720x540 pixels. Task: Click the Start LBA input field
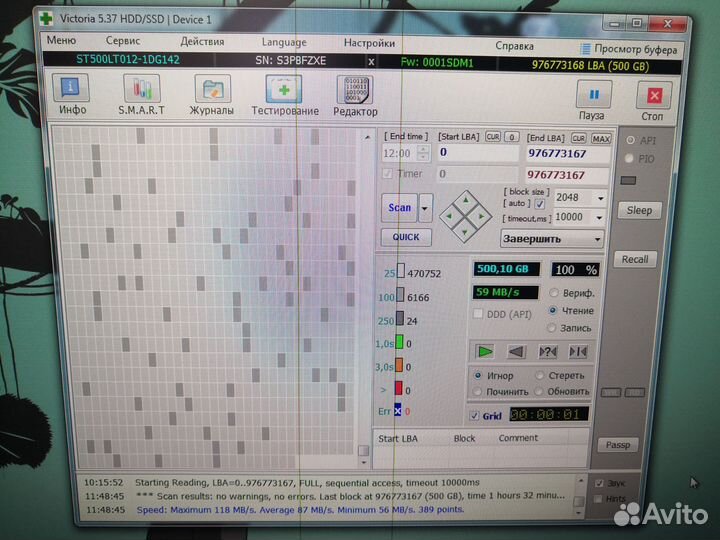pos(475,153)
